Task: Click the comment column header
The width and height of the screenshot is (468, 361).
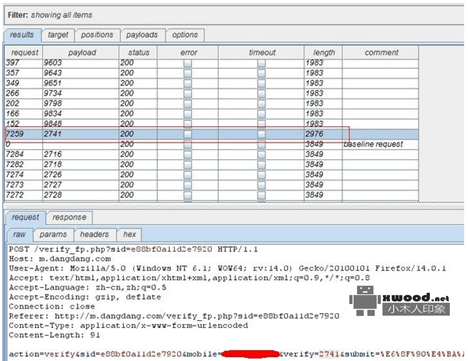Action: point(381,53)
